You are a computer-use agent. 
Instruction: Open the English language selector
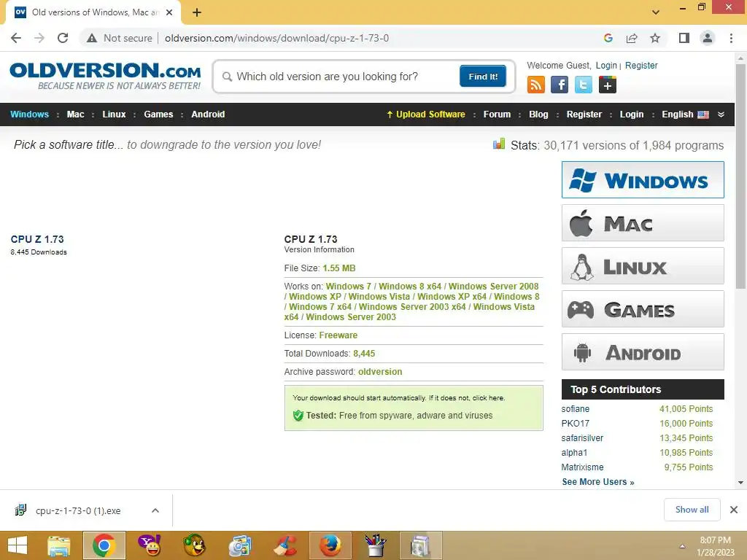coord(685,114)
